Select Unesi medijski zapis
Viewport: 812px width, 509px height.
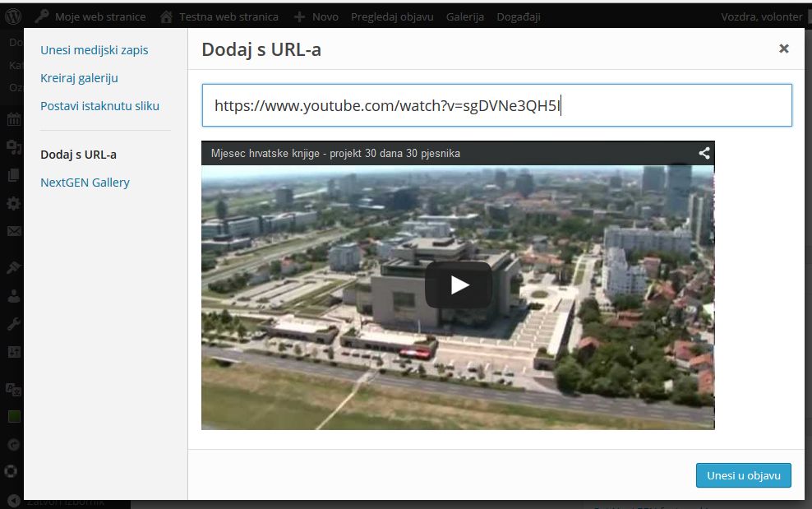[x=95, y=50]
